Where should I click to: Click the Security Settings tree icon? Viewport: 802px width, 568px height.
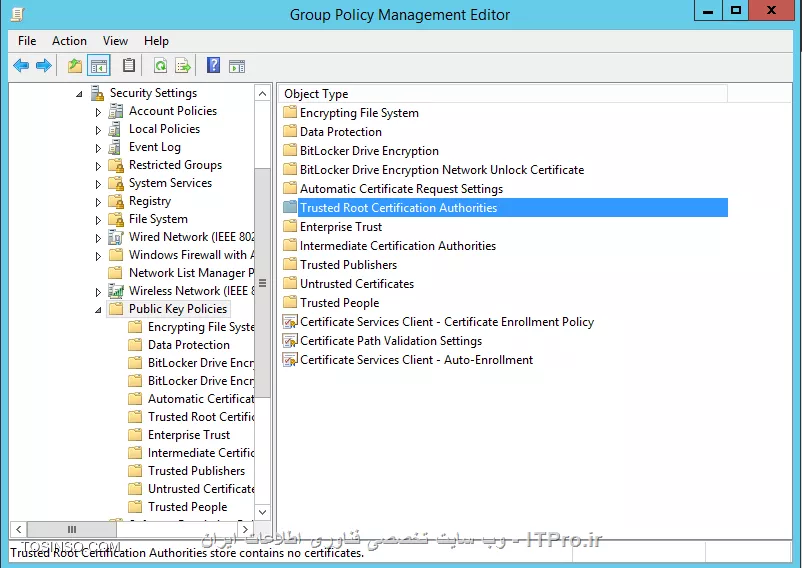pyautogui.click(x=97, y=93)
